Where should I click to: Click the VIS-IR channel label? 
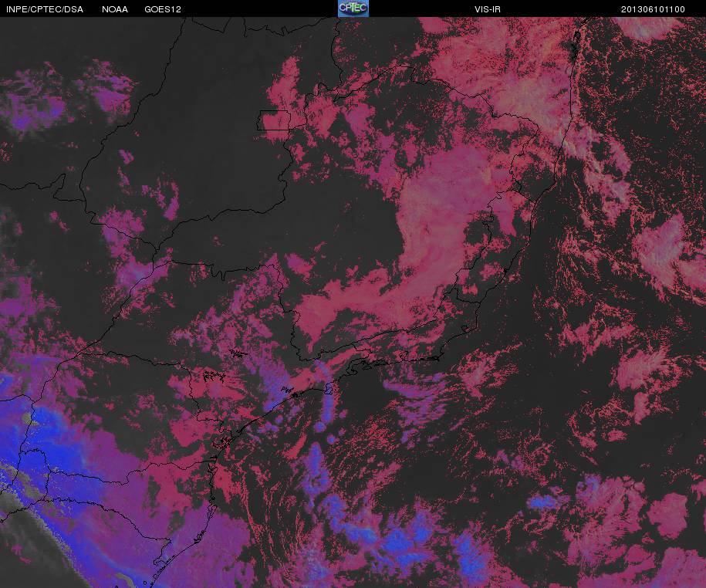(488, 9)
